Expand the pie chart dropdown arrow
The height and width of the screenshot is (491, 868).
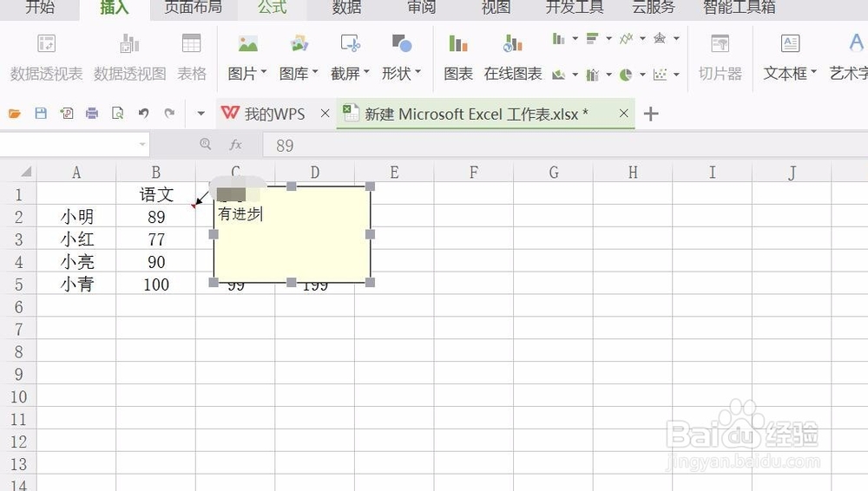point(642,75)
